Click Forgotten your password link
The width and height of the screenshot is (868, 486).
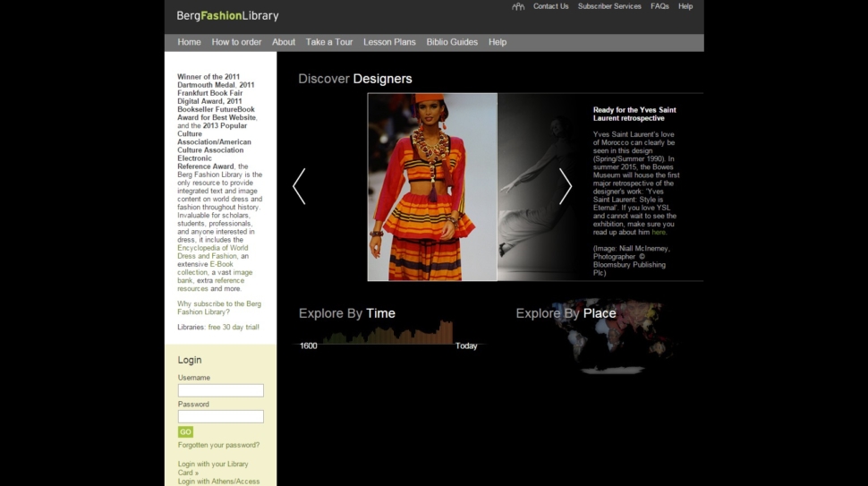[218, 445]
